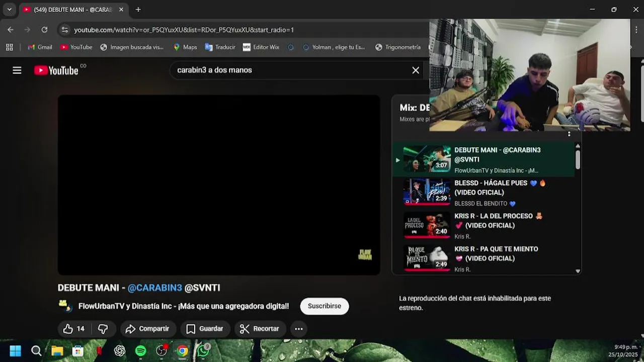
Task: Open Windows taskbar search
Action: pyautogui.click(x=36, y=350)
